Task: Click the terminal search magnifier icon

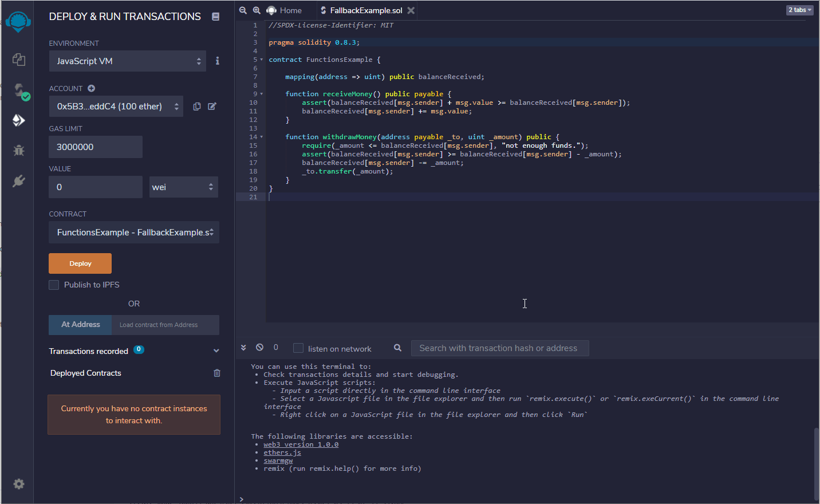Action: (x=398, y=348)
